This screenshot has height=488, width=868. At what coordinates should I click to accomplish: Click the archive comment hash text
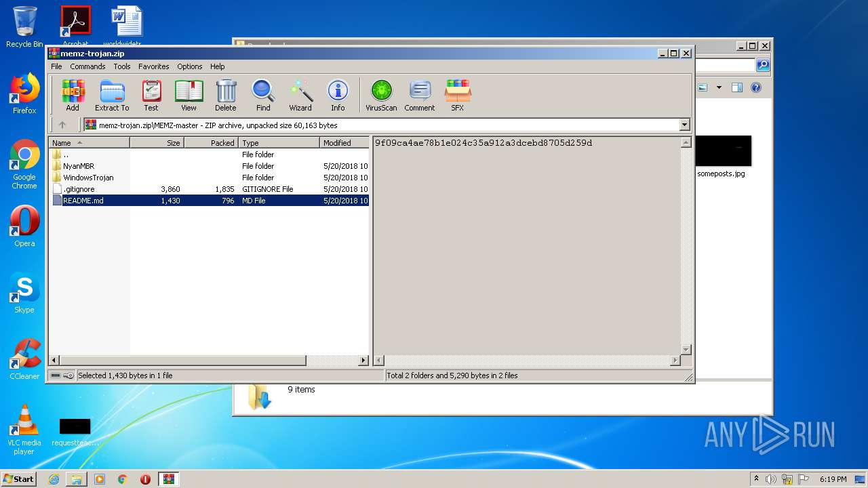tap(484, 143)
